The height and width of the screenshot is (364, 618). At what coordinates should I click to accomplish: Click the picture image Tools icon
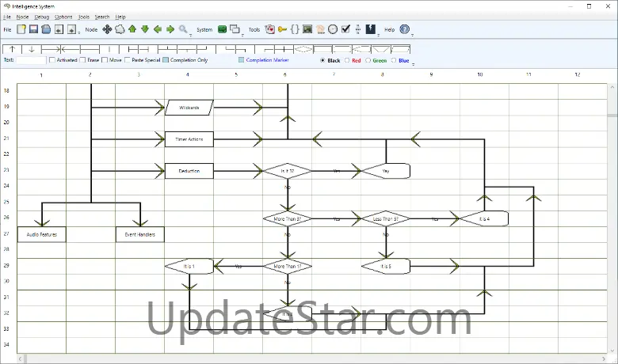click(x=307, y=29)
